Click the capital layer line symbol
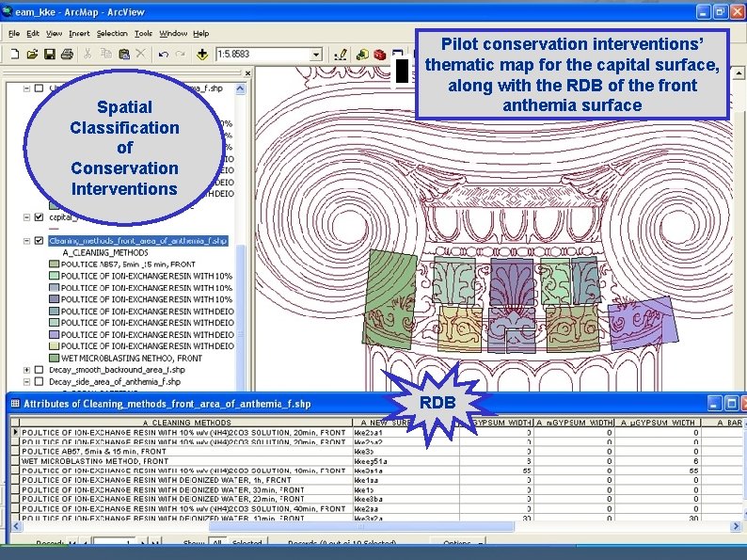Image resolution: width=747 pixels, height=560 pixels. tap(54, 229)
